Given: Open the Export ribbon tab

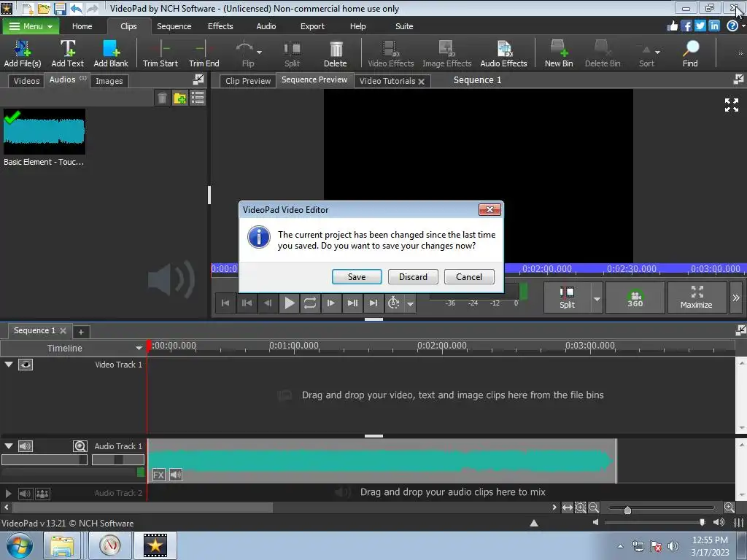Looking at the screenshot, I should (312, 26).
